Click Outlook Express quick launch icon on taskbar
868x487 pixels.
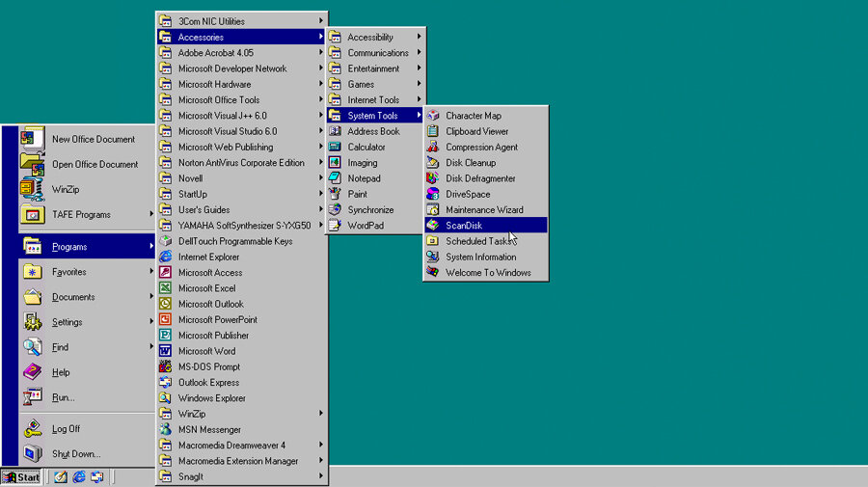(97, 477)
